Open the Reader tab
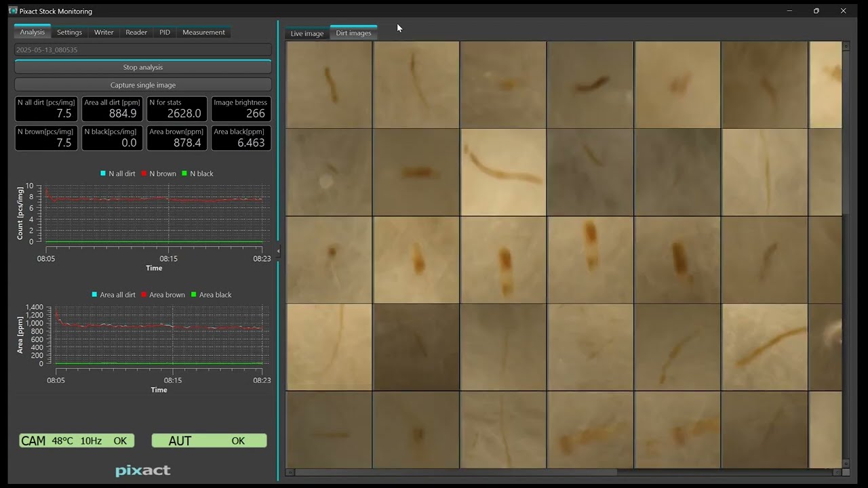The width and height of the screenshot is (868, 488). [x=136, y=32]
